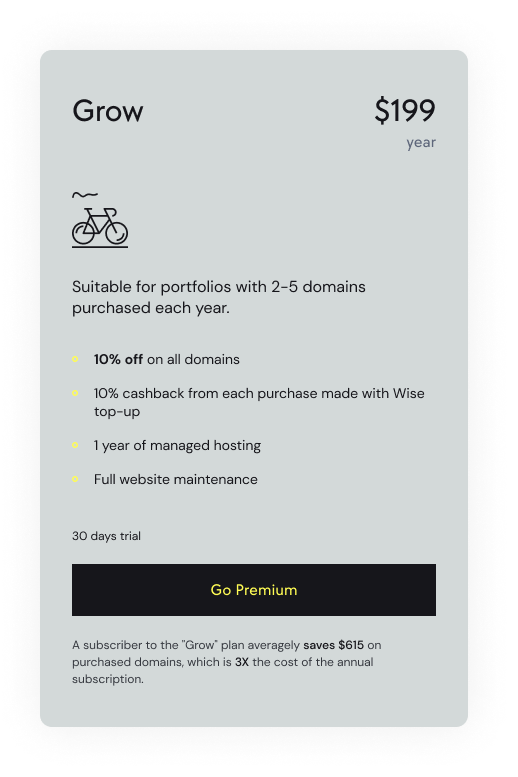518x777 pixels.
Task: Click the Grow plan title
Action: (108, 111)
